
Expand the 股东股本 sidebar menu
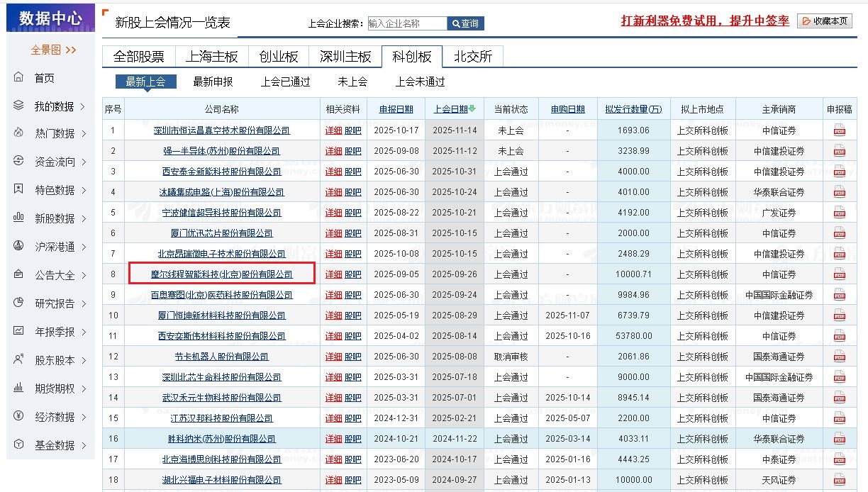pyautogui.click(x=82, y=360)
